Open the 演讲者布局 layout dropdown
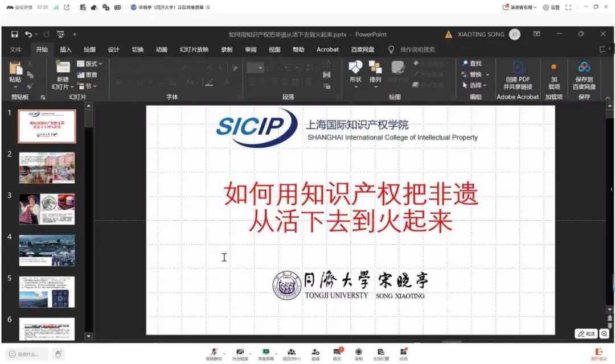 point(519,7)
